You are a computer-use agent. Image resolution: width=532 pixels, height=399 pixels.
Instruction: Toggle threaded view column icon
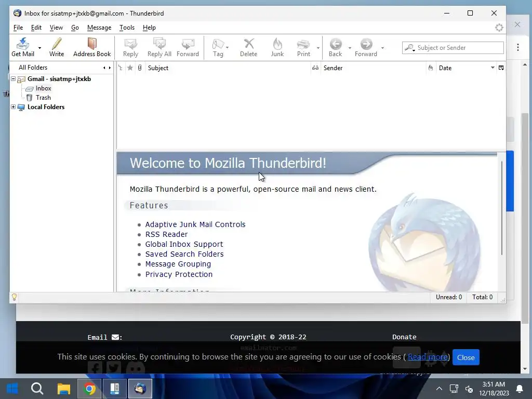pyautogui.click(x=121, y=68)
